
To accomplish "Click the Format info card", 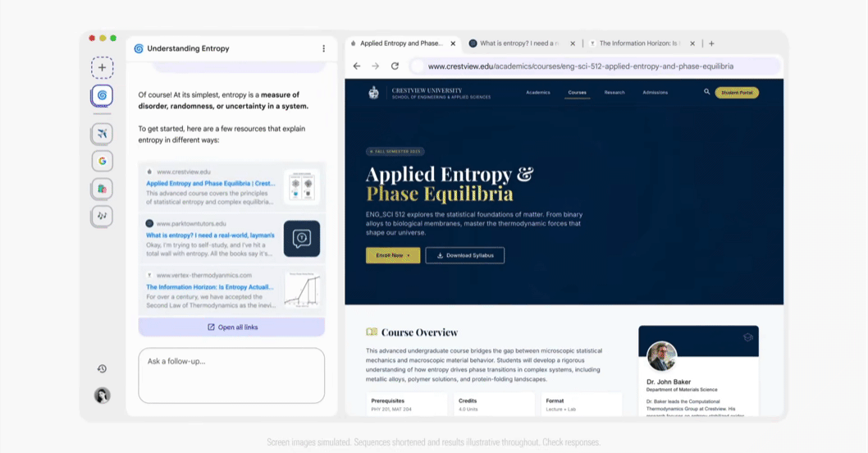I will coord(581,405).
